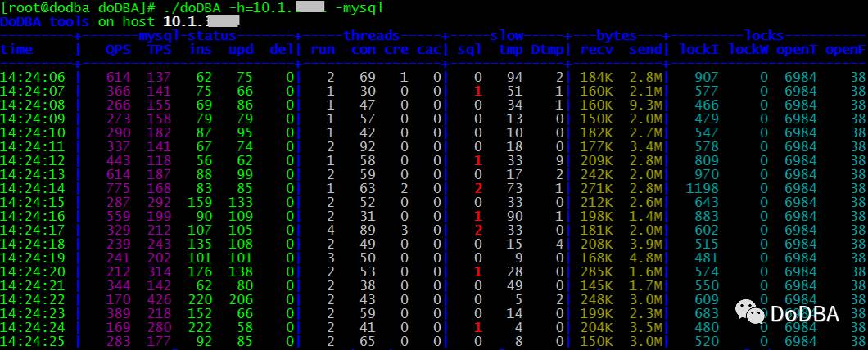This screenshot has height=350, width=868.
Task: Click lockI value '907'
Action: (707, 78)
